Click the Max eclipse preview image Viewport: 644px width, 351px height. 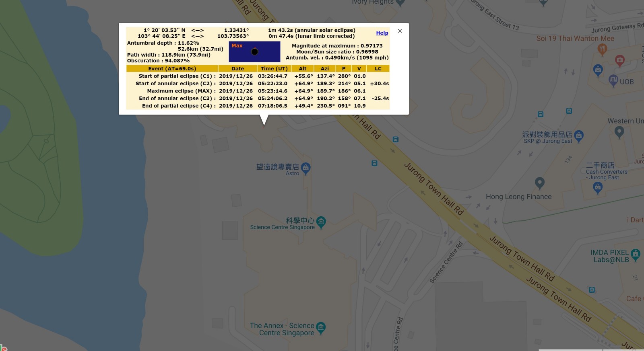point(254,52)
